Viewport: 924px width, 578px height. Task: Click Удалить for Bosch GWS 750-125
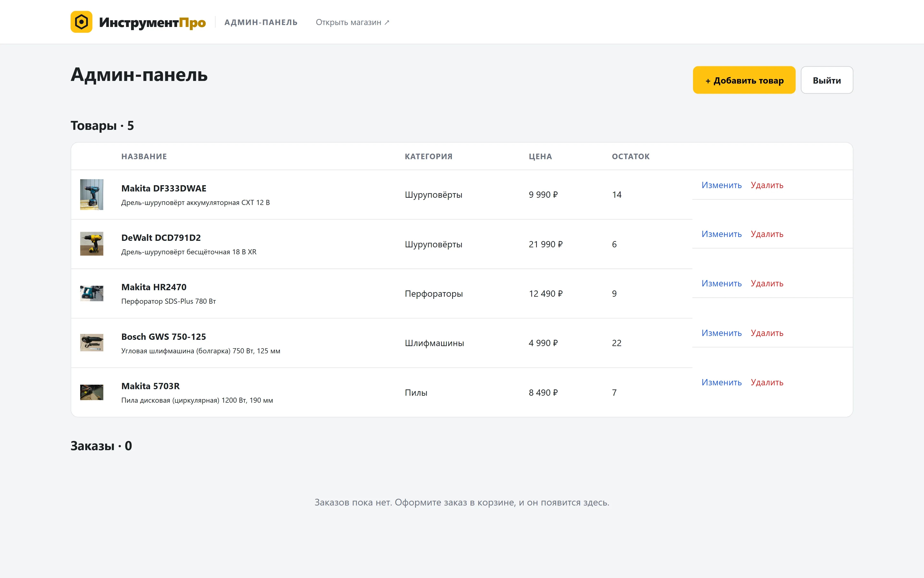click(x=767, y=333)
